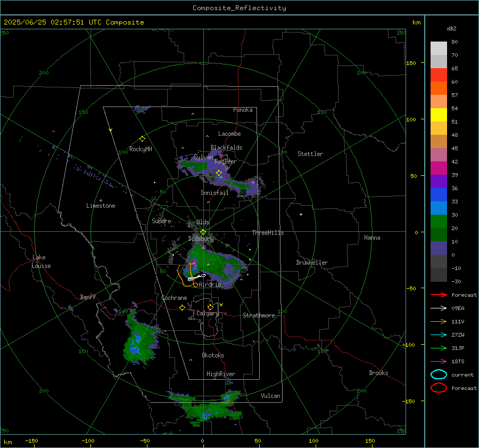Click the cyan 27ZW arrow legend icon
Image resolution: width=479 pixels, height=448 pixels.
coord(439,335)
